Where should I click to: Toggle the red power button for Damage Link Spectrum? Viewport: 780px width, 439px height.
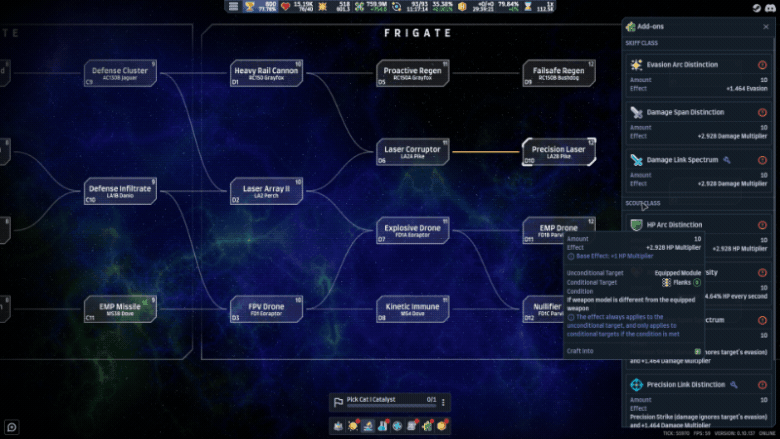762,160
